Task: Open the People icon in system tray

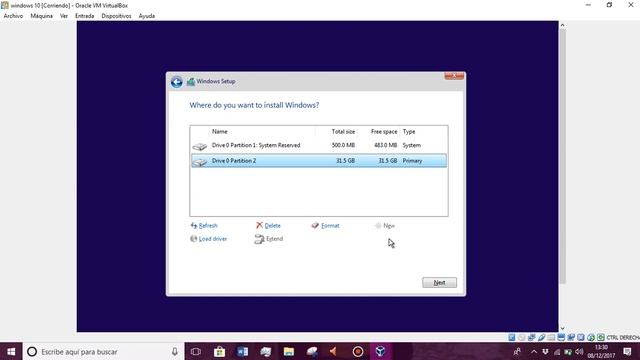Action: tap(517, 351)
